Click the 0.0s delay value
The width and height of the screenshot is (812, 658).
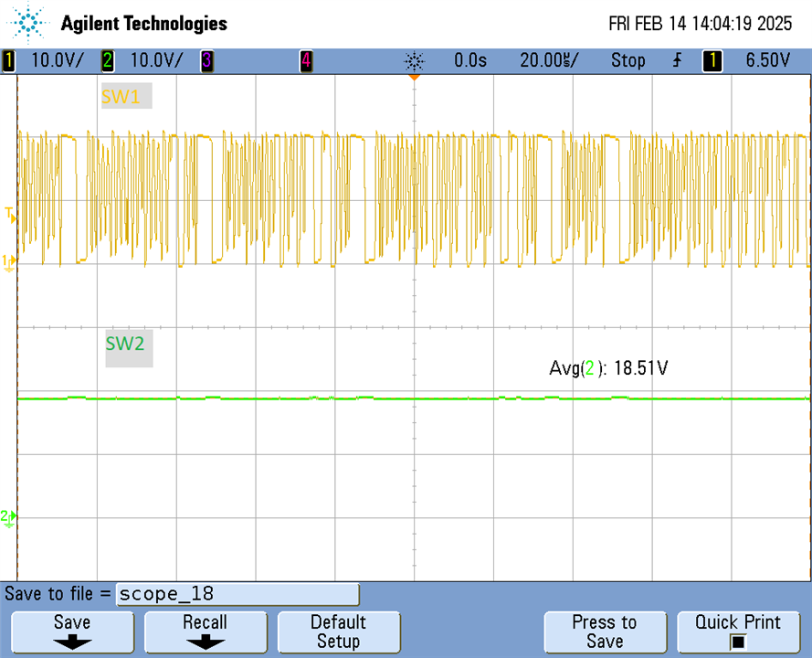click(x=470, y=60)
